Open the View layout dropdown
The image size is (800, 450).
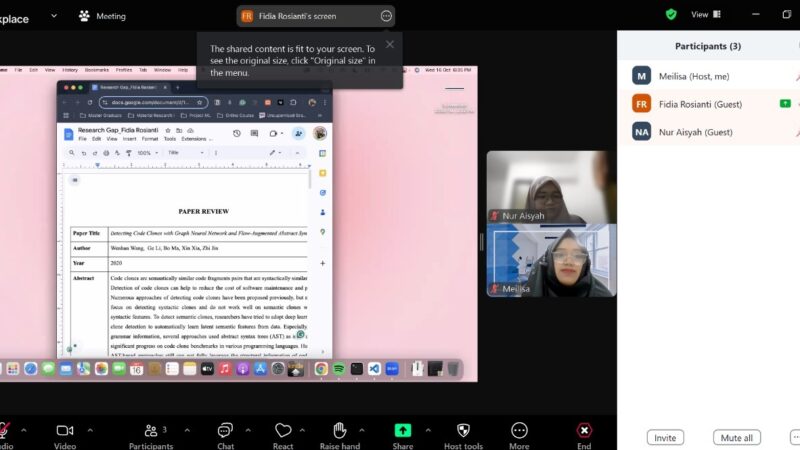705,14
